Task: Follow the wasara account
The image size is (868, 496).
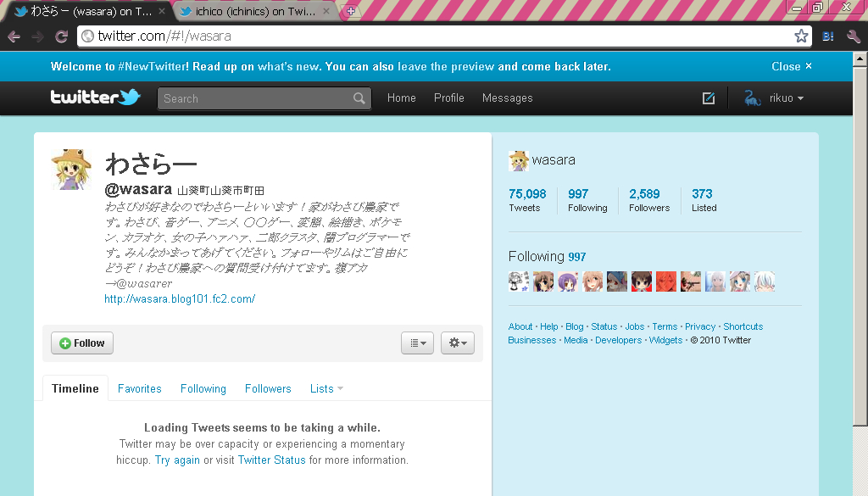Action: [82, 343]
